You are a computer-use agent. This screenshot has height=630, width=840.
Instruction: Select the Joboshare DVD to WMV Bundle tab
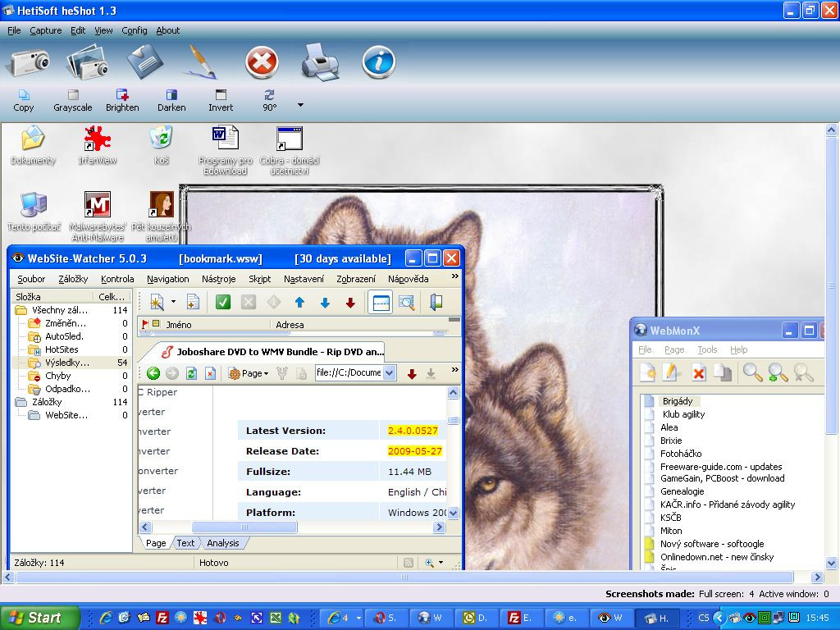point(272,351)
